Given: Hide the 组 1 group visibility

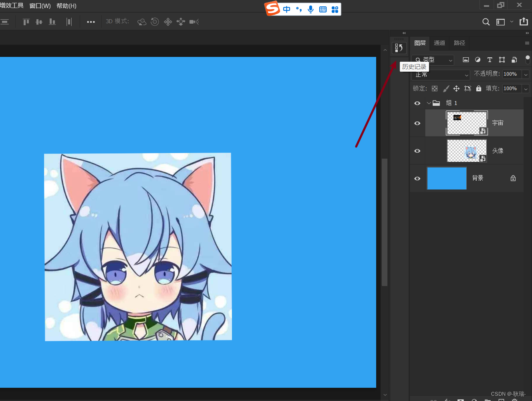Looking at the screenshot, I should (417, 103).
